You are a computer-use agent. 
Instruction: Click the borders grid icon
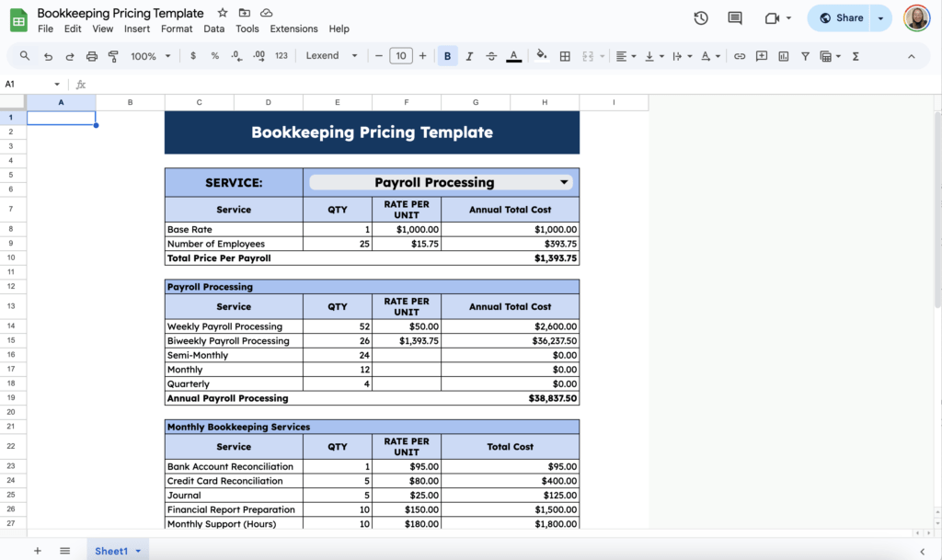point(565,56)
